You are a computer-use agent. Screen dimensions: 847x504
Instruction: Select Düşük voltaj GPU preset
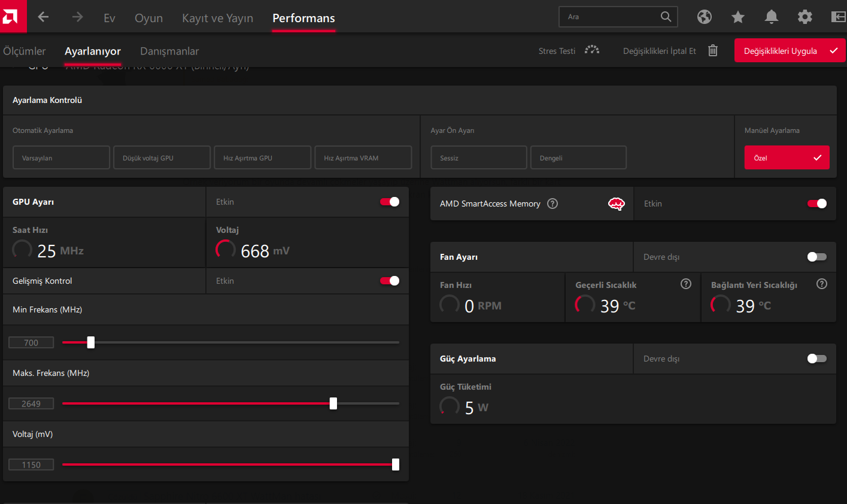coord(162,157)
